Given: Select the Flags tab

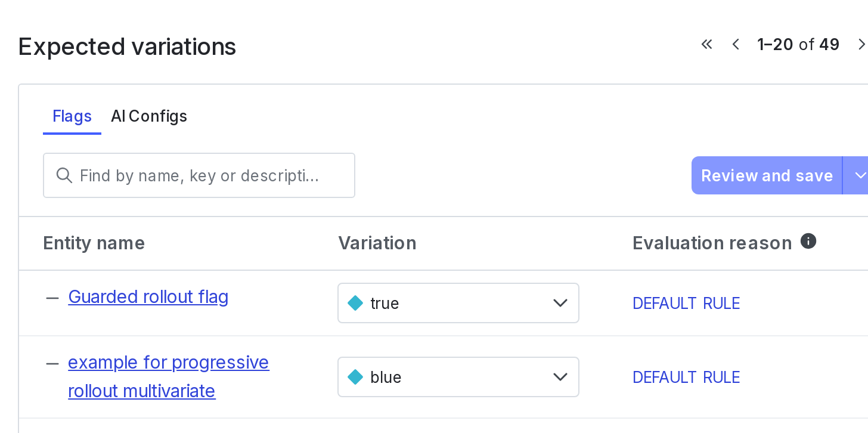Looking at the screenshot, I should pos(72,116).
